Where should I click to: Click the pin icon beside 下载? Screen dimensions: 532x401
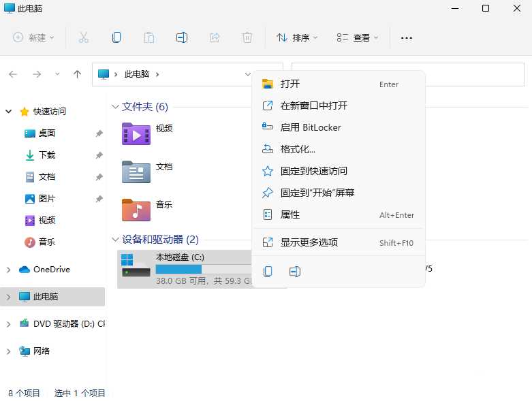point(99,155)
